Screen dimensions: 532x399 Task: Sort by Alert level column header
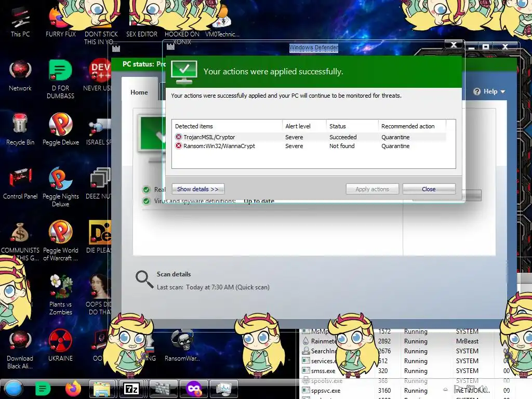pos(304,126)
